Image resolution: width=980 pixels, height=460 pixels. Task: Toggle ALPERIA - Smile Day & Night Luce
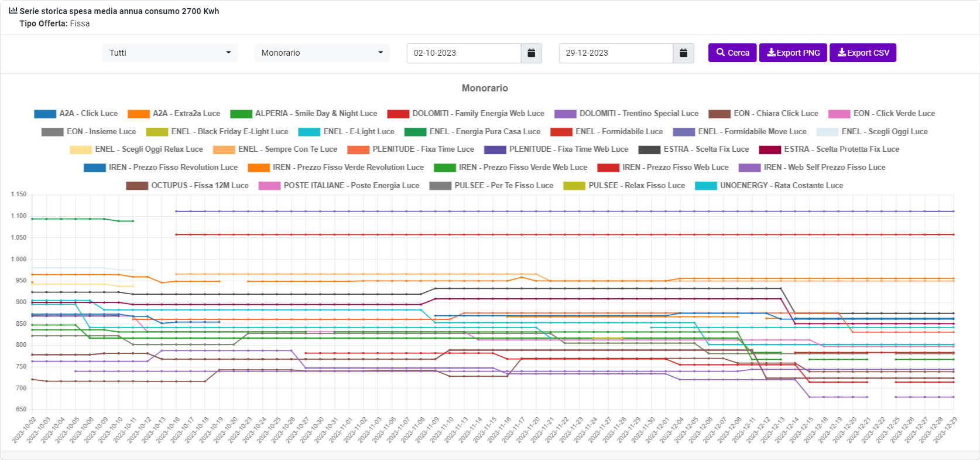tap(304, 114)
